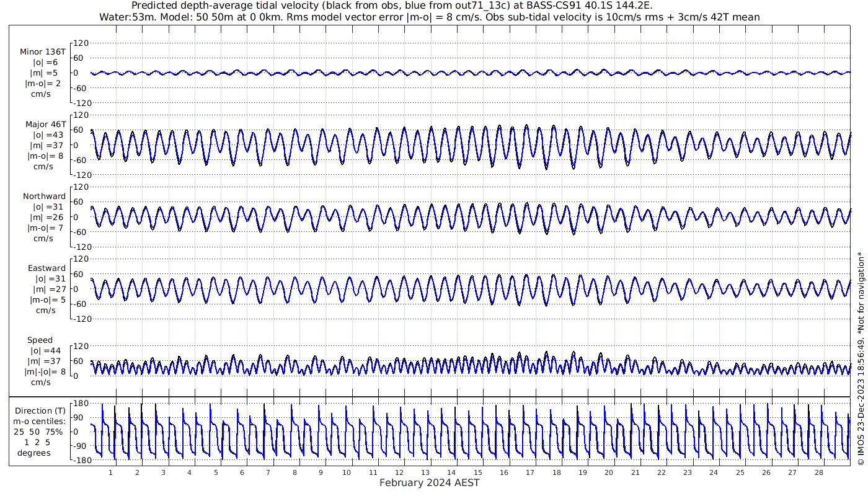
Task: Click day tick label '21' on the date axis
Action: click(635, 472)
